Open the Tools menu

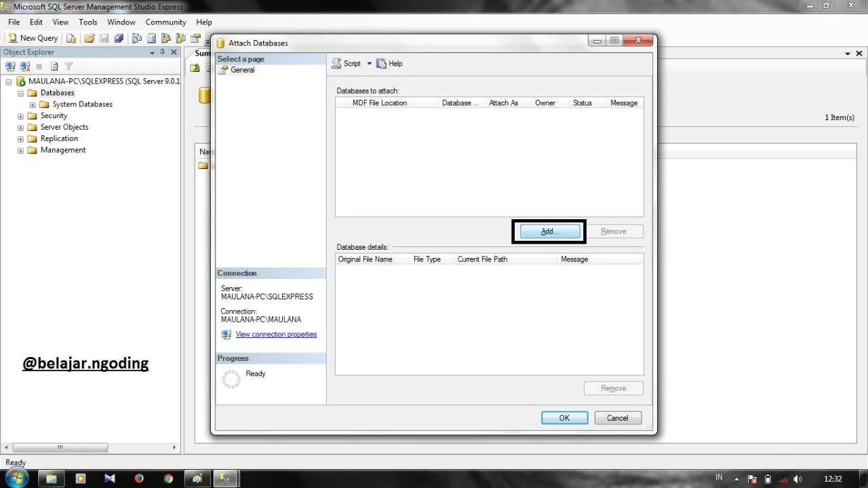click(88, 22)
